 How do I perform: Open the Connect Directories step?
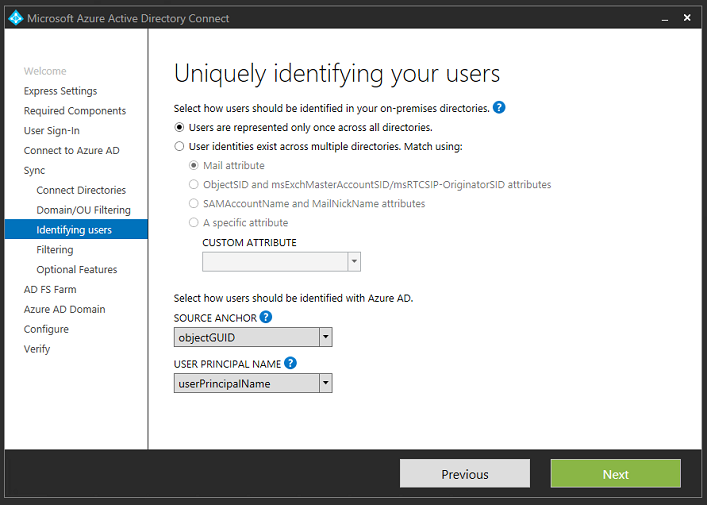point(81,190)
